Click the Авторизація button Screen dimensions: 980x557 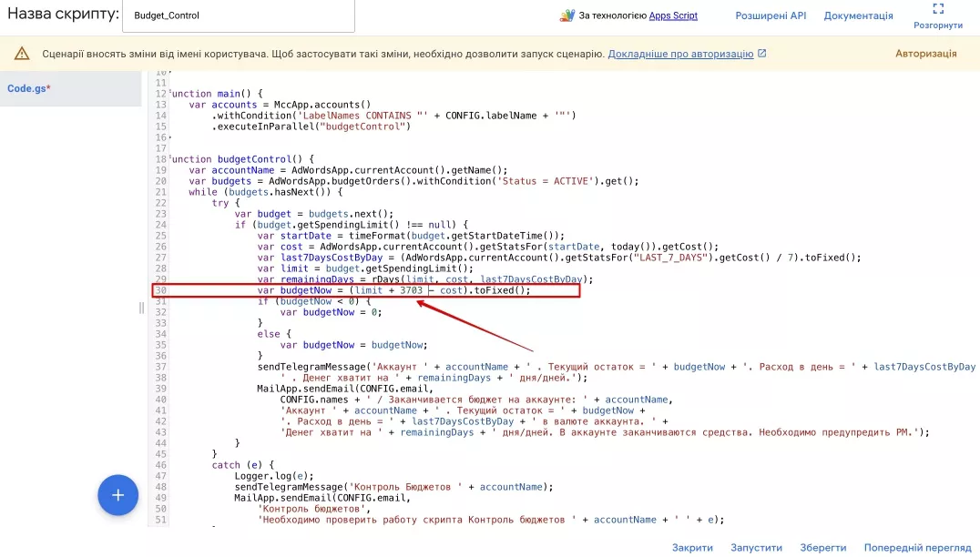tap(925, 54)
